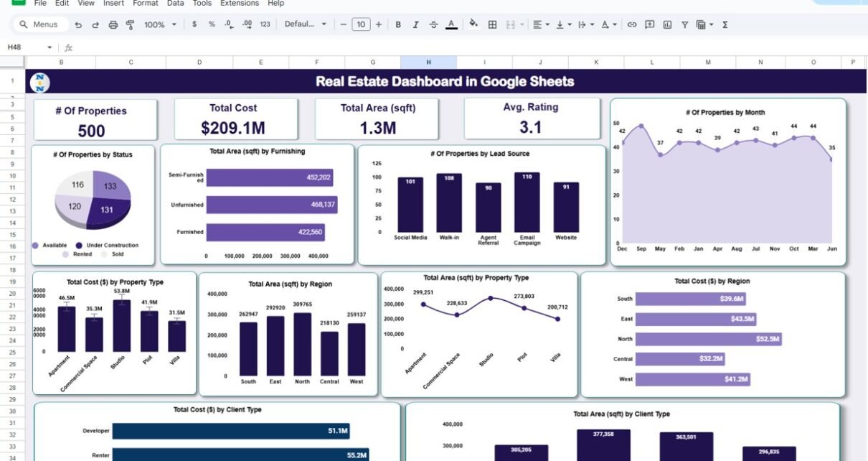Screen dimensions: 868x461
Task: Click the formula bar fx icon
Action: point(68,47)
